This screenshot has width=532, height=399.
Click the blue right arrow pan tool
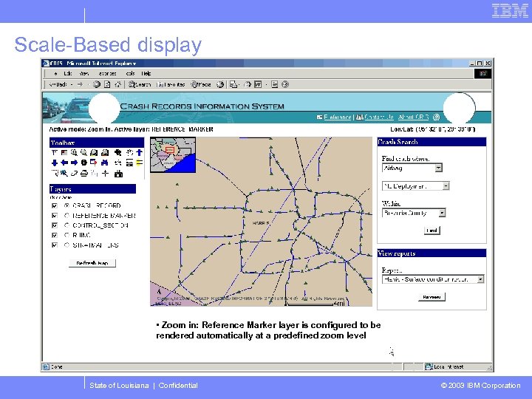coord(74,163)
